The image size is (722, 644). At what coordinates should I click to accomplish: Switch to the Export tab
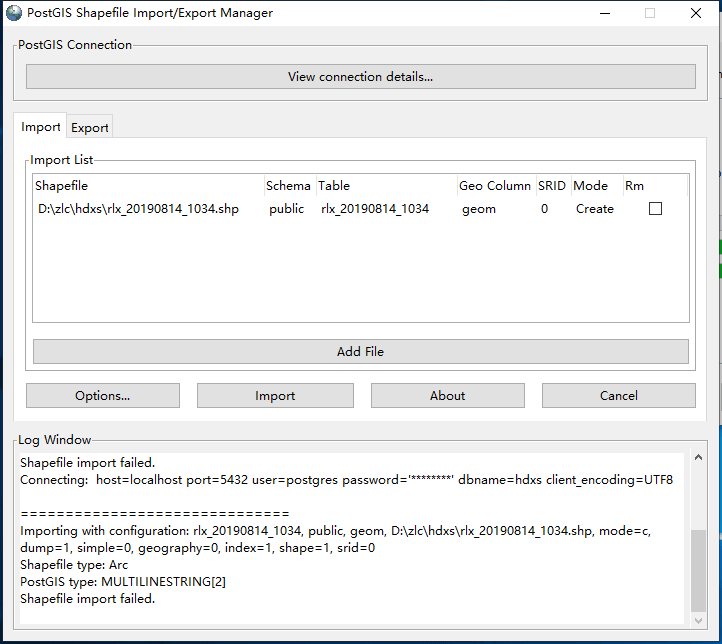click(90, 127)
